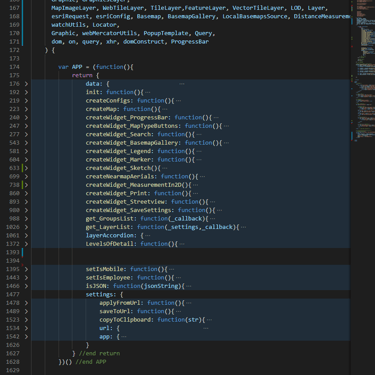Click 'BasemapGallery' parameter on line 168

191,16
